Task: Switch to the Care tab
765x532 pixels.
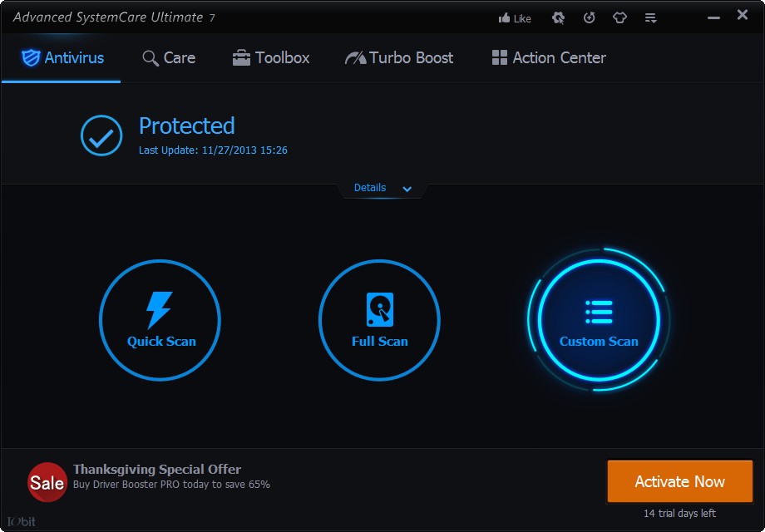Action: [x=169, y=58]
